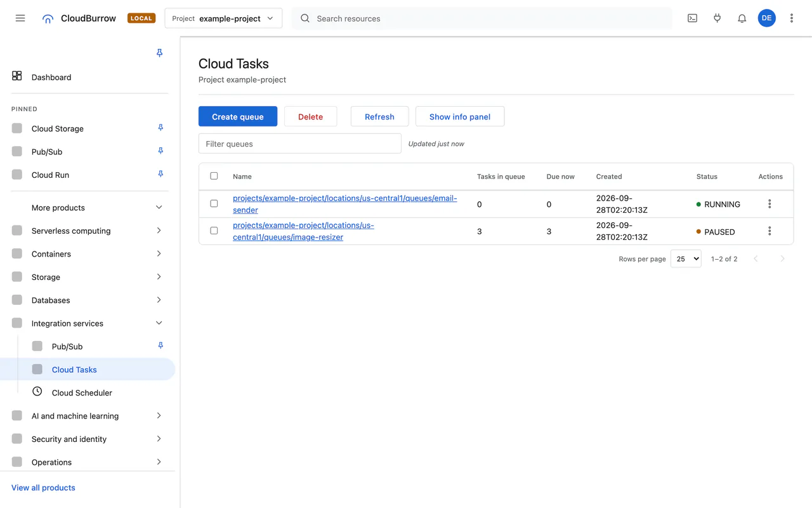Screen dimensions: 812x508
Task: Expand Databases category
Action: pyautogui.click(x=159, y=300)
